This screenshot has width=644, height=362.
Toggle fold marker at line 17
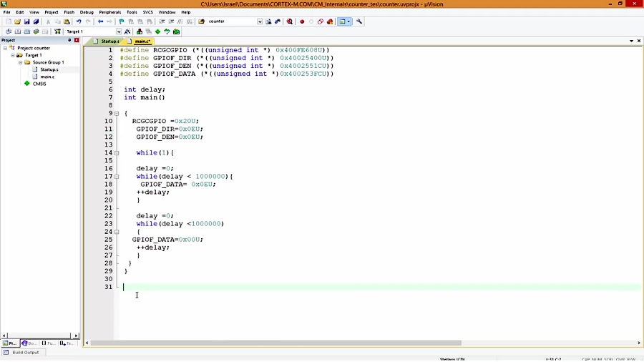coord(117,177)
